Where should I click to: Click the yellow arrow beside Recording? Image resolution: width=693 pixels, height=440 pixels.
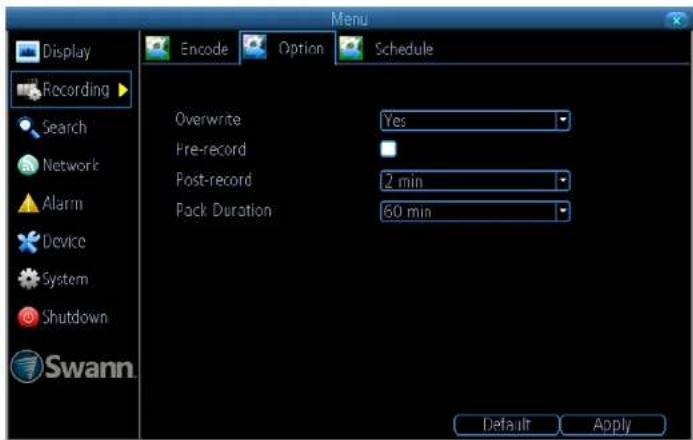point(123,90)
